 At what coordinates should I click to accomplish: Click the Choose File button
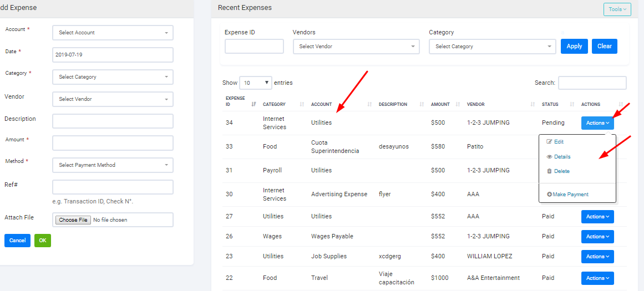[x=74, y=220]
